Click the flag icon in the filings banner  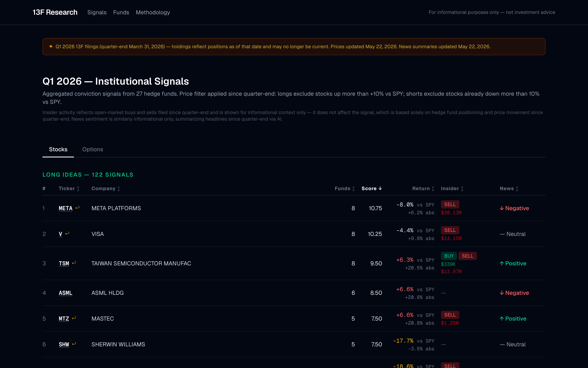coord(51,46)
